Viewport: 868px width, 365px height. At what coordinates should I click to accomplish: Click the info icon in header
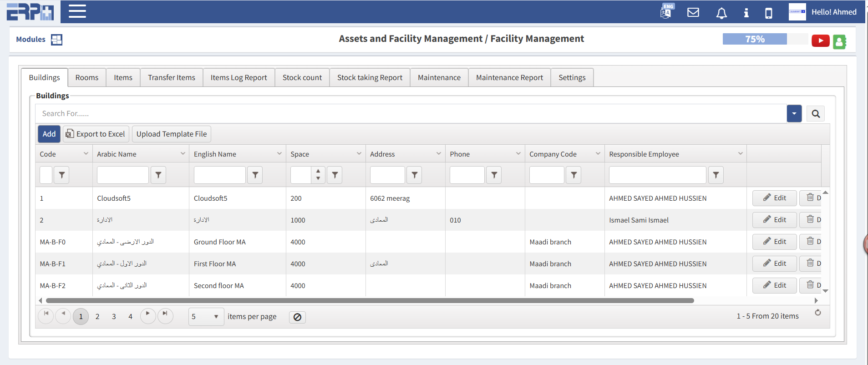pyautogui.click(x=746, y=13)
